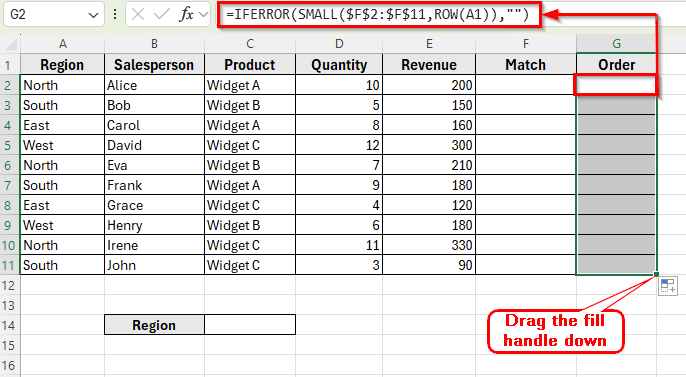
Task: Select column C header
Action: (x=250, y=44)
